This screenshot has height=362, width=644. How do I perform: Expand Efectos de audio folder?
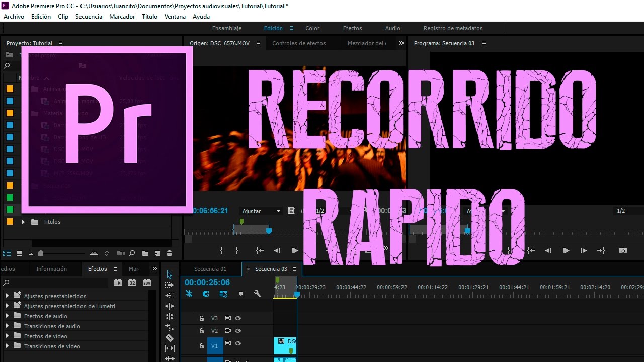7,316
